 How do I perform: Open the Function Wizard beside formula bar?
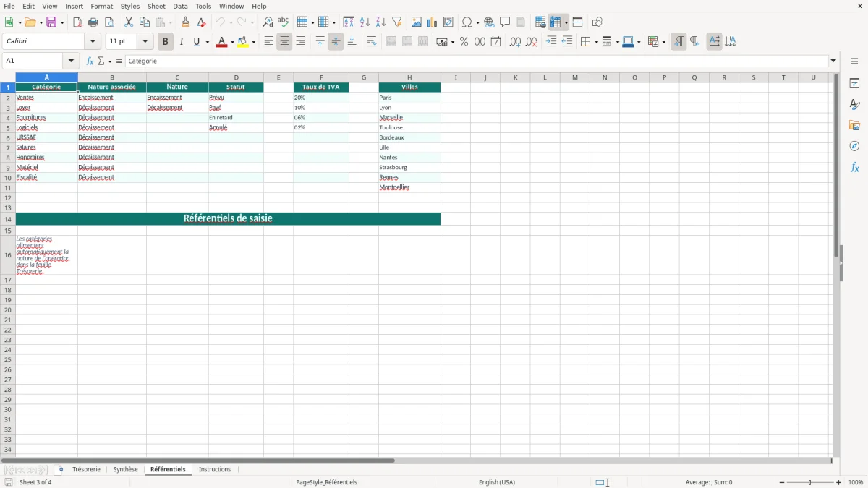(90, 61)
